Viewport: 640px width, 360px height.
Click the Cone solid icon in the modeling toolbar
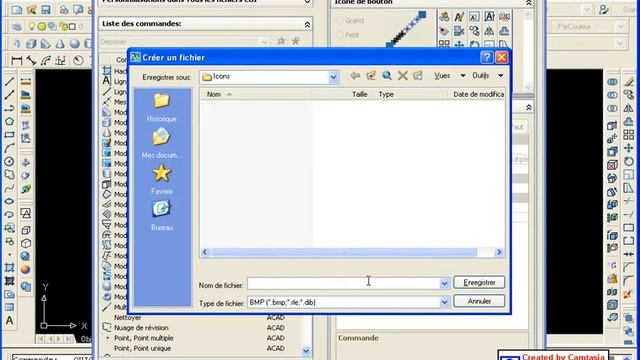click(60, 43)
